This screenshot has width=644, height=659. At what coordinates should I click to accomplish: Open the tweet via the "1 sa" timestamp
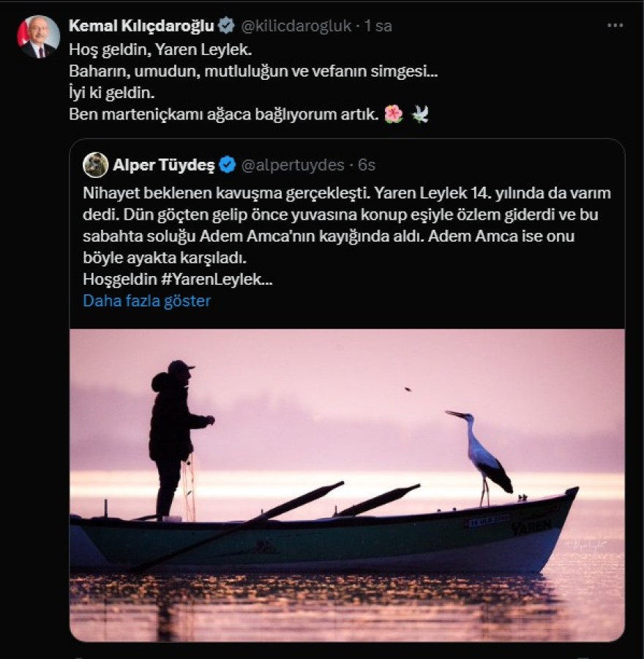[x=378, y=26]
